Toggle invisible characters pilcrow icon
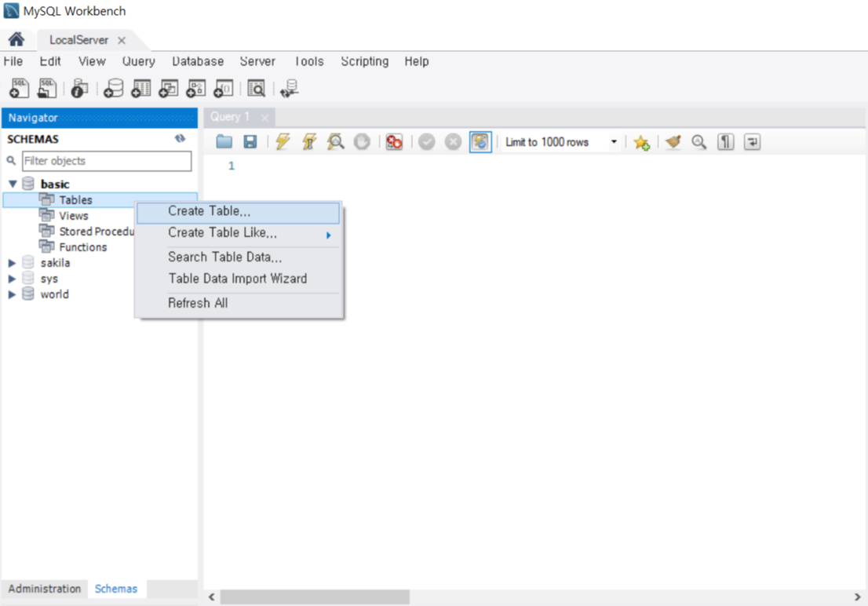The image size is (868, 606). [x=726, y=142]
